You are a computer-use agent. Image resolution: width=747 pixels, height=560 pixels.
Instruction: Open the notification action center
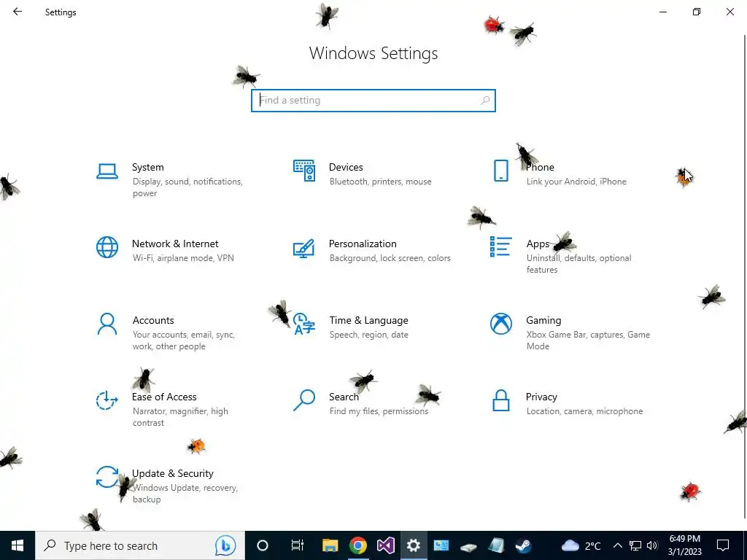(723, 545)
